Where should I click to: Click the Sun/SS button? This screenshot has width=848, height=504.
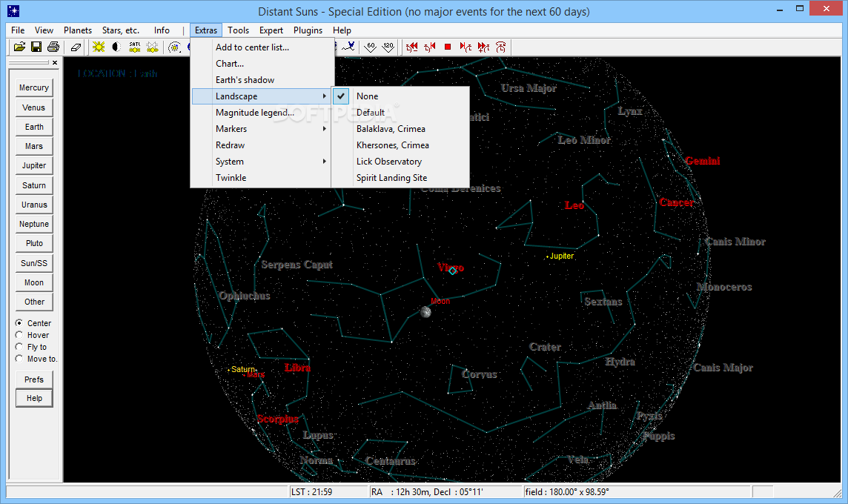(34, 263)
